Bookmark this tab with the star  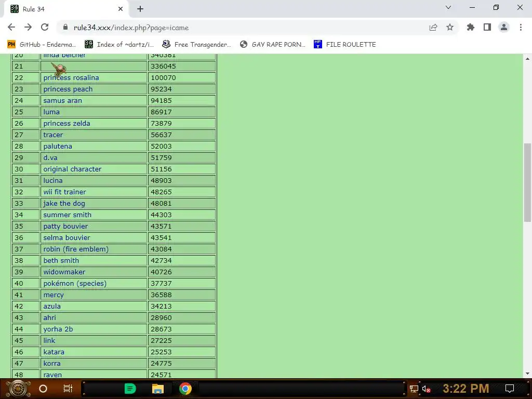[x=450, y=27]
